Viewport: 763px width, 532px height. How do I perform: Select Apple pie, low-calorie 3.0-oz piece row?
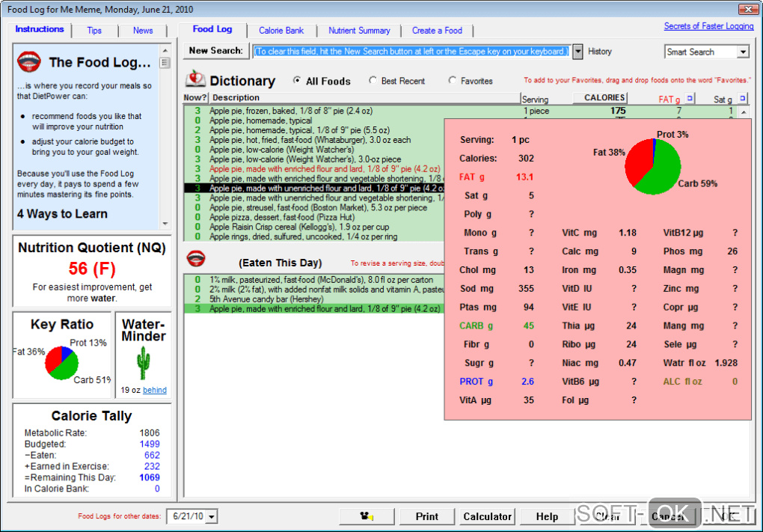coord(314,159)
